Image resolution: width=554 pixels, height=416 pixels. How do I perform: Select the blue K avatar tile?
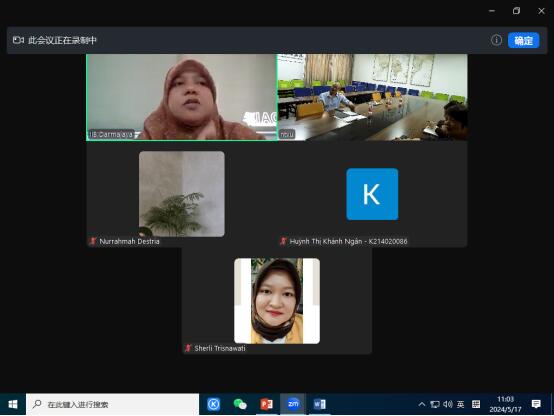click(x=372, y=194)
